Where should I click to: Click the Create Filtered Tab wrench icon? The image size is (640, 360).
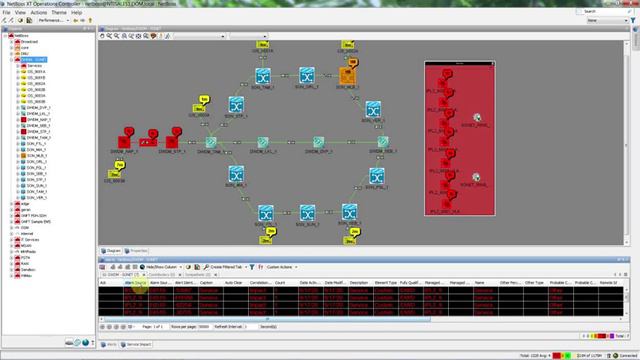(x=206, y=267)
